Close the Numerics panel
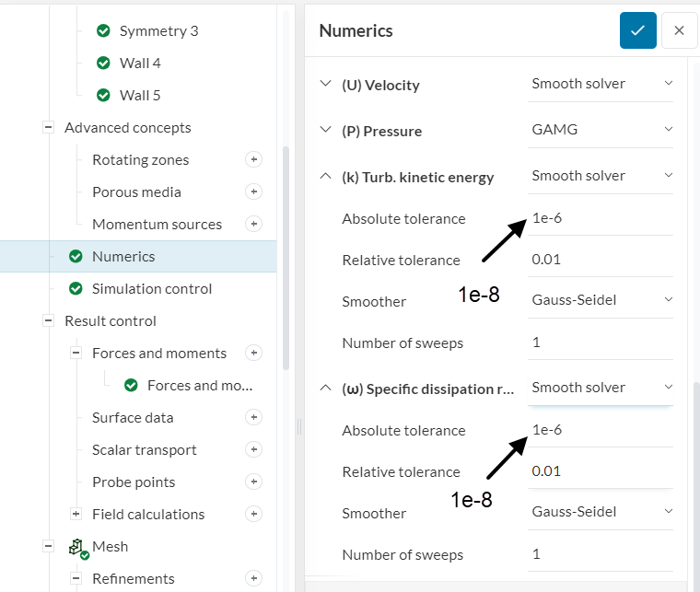Viewport: 700px width, 592px height. (679, 30)
